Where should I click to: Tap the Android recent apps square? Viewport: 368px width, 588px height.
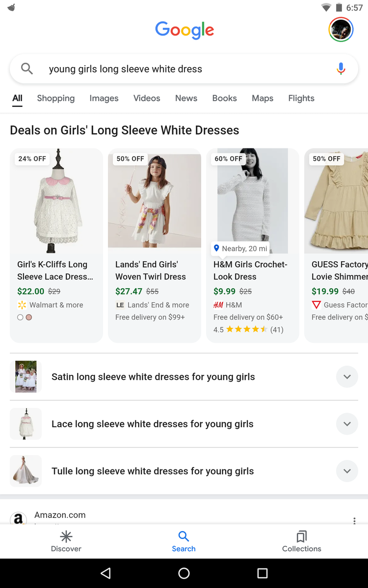click(263, 573)
